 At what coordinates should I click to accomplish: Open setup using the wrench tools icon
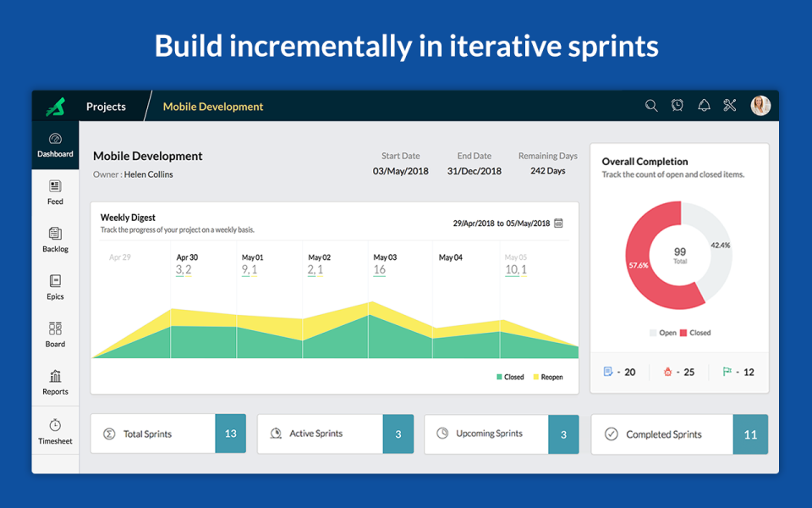pos(730,105)
